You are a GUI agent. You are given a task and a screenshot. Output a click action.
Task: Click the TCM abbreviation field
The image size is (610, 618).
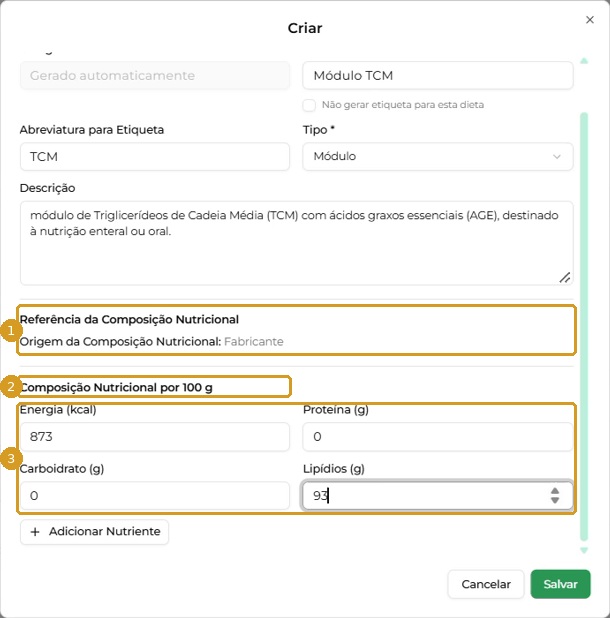click(155, 156)
